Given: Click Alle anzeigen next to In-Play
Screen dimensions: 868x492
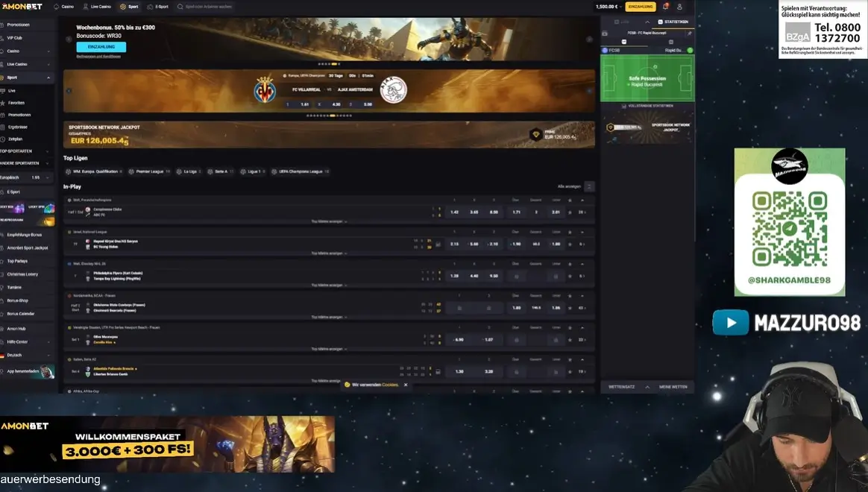Looking at the screenshot, I should coord(569,186).
